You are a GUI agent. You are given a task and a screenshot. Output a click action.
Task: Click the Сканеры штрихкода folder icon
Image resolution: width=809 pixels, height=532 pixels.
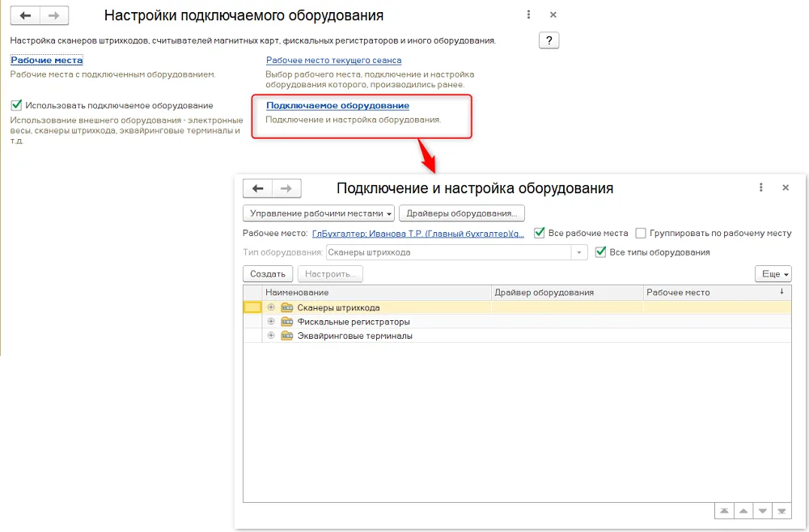pos(287,307)
